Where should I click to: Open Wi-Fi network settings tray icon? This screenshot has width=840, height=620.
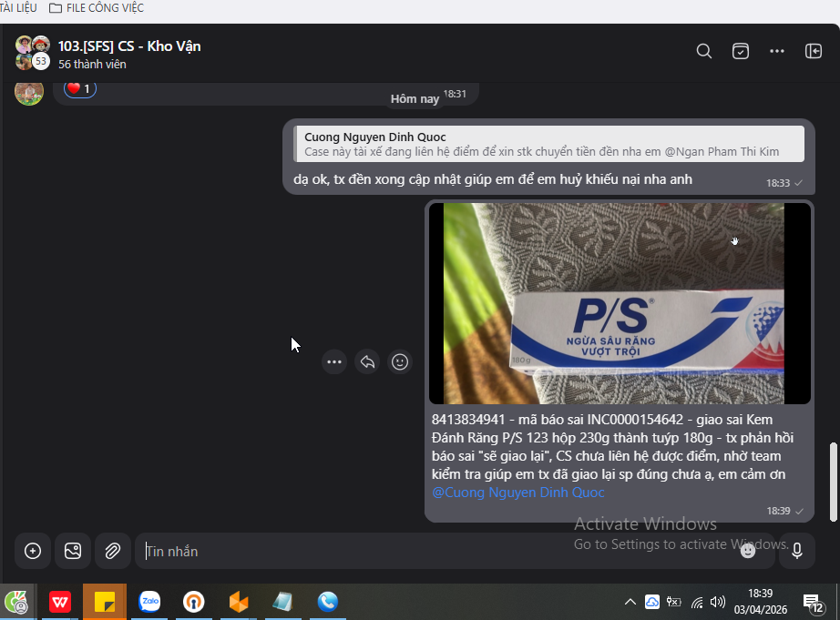(696, 603)
